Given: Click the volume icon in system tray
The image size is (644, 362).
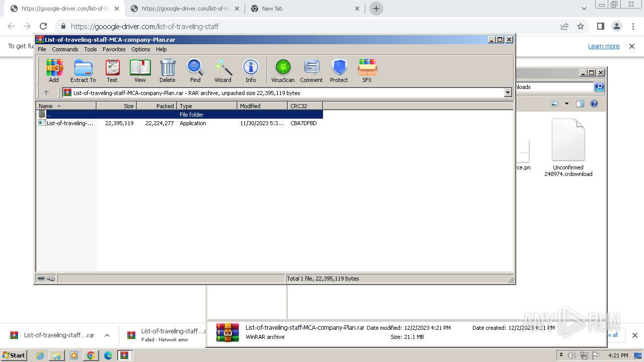Looking at the screenshot, I should coord(572,355).
